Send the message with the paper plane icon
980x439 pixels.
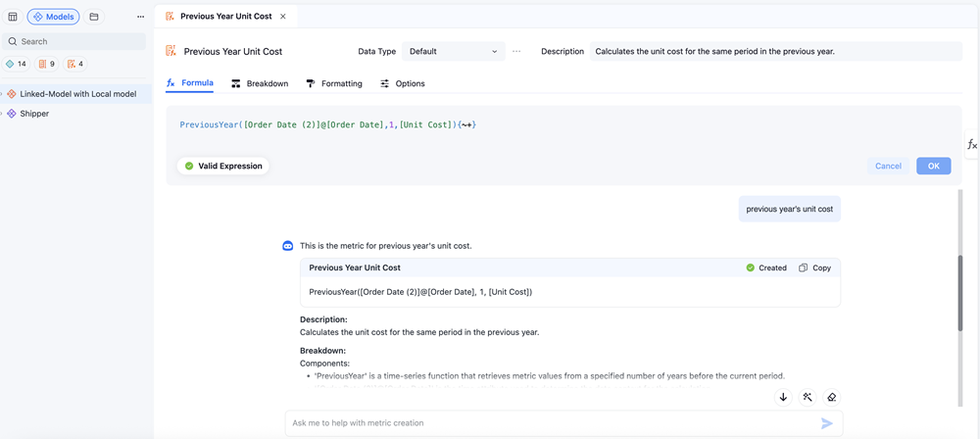(x=826, y=423)
